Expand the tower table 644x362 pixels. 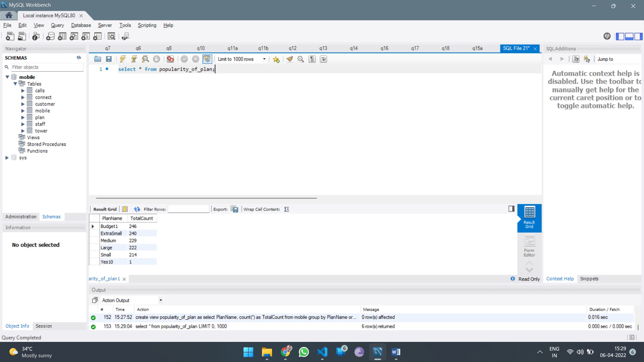[x=23, y=131]
